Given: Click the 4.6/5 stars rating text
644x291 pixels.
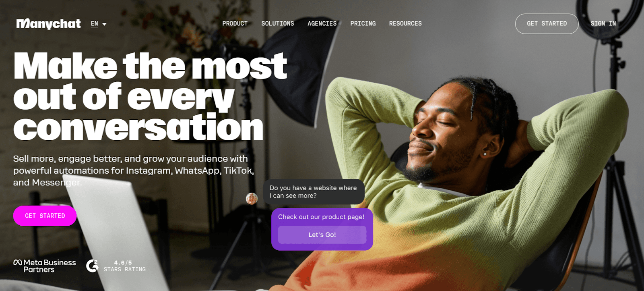Looking at the screenshot, I should [x=125, y=266].
